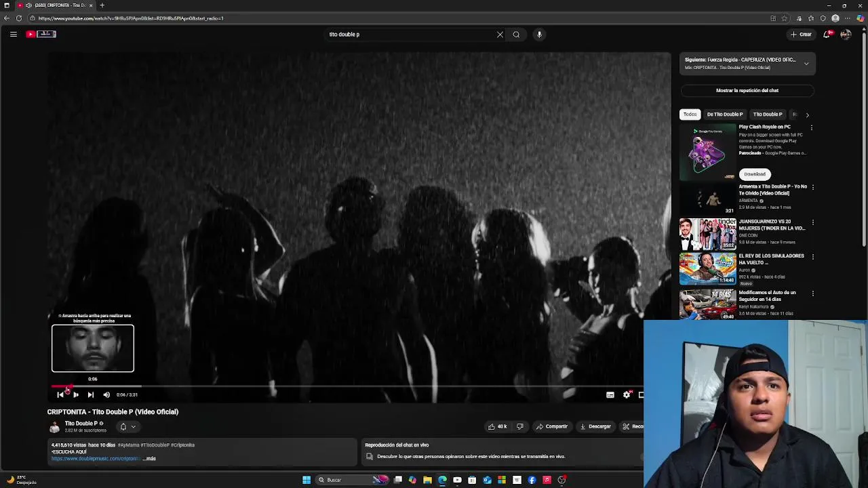Clear the search box text
This screenshot has height=488, width=868.
[500, 35]
